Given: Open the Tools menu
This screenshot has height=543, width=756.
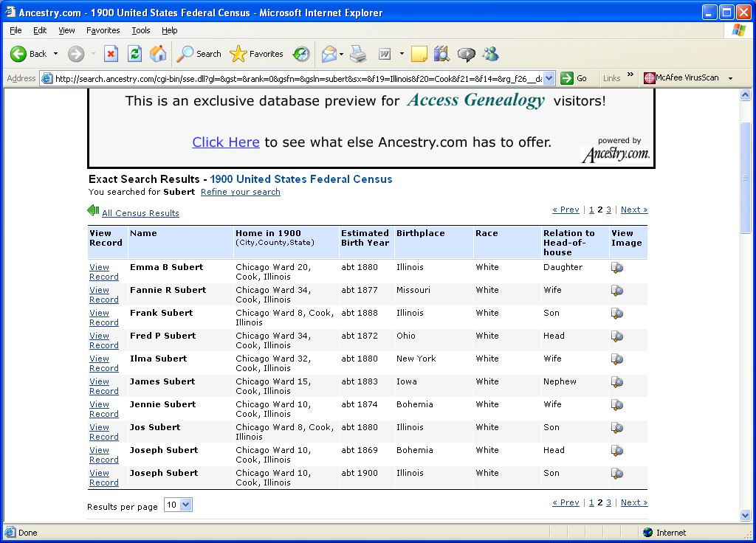Looking at the screenshot, I should (141, 30).
